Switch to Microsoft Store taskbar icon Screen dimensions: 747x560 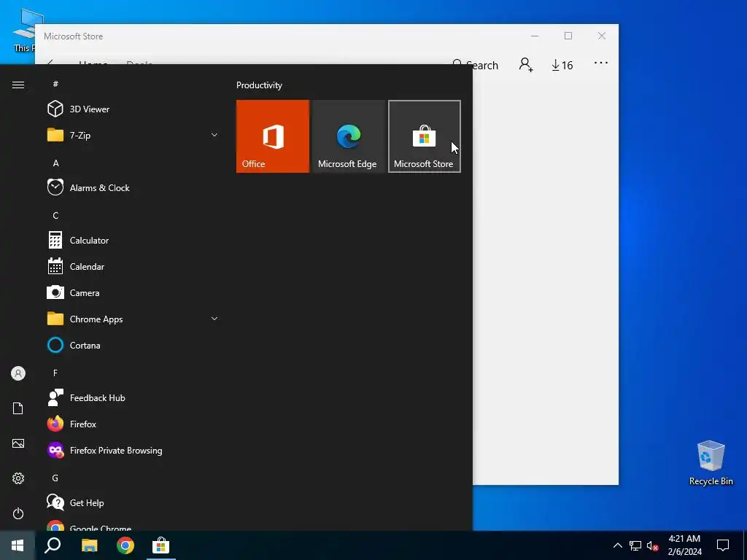point(161,545)
